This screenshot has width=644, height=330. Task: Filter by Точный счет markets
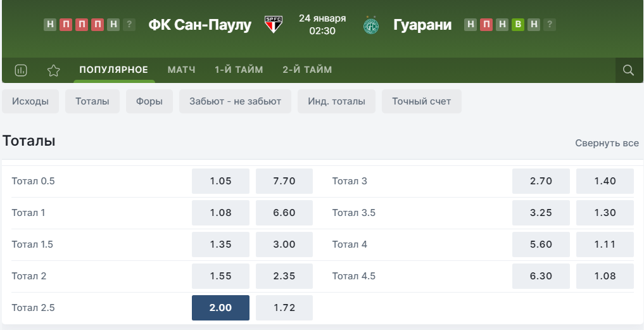(421, 101)
